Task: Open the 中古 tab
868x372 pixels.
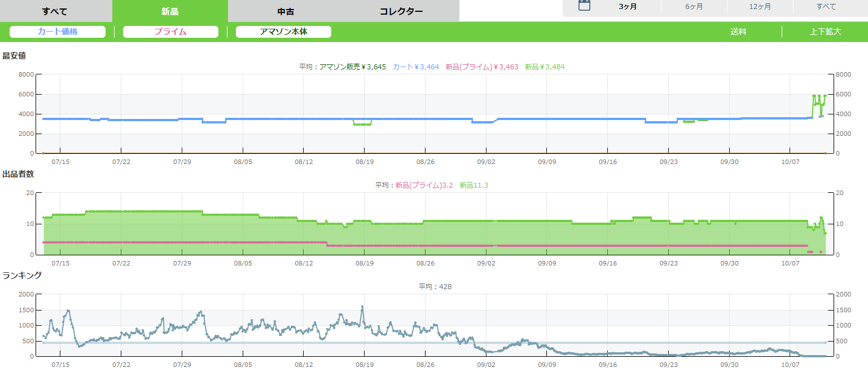Action: 286,11
